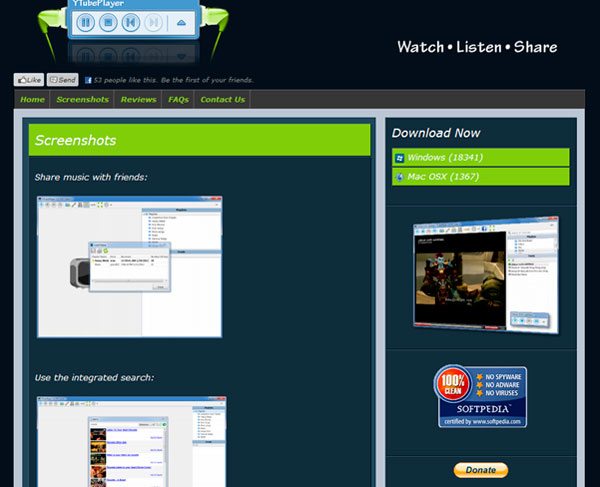
Task: Select the FAQs menu item
Action: pyautogui.click(x=178, y=100)
